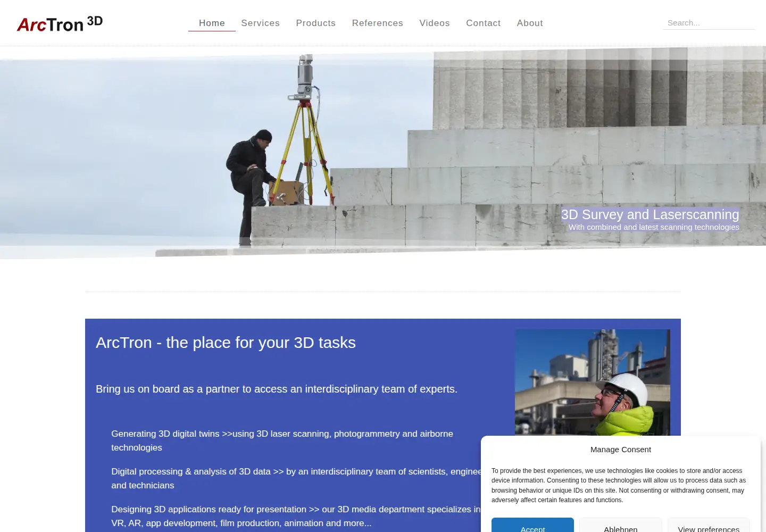Go to the Products page
Image resolution: width=766 pixels, height=532 pixels.
point(315,23)
